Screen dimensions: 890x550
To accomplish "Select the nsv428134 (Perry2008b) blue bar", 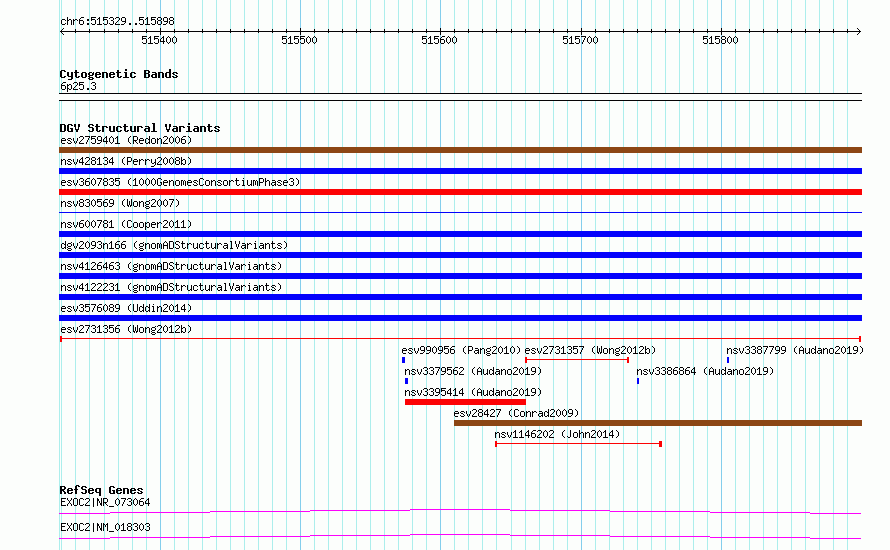I will 460,171.
